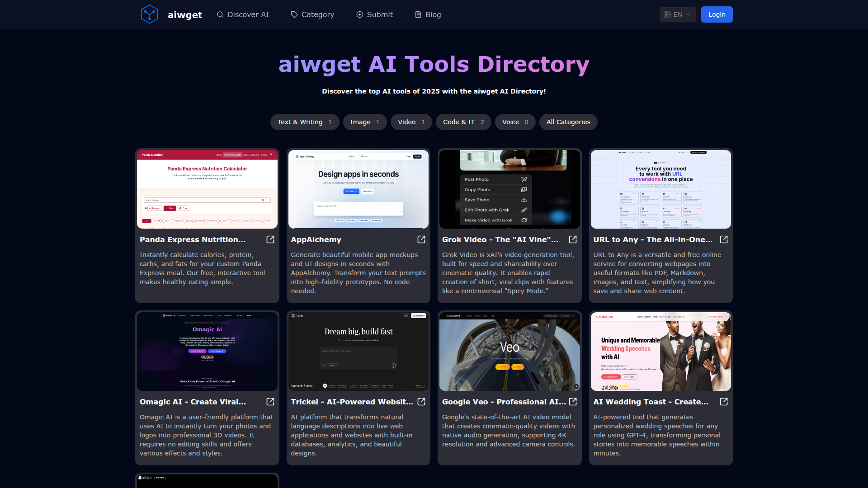The width and height of the screenshot is (868, 488).
Task: Click the Login button
Action: [x=717, y=14]
